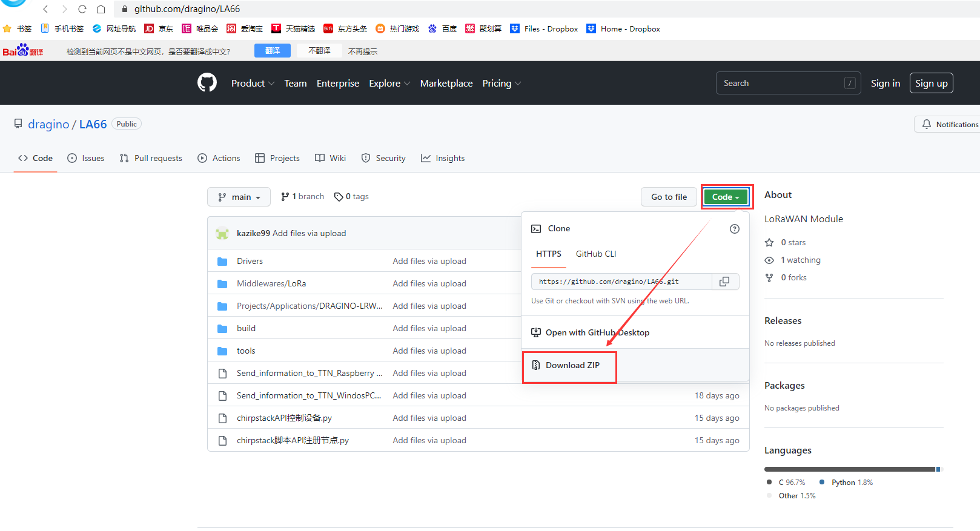Click the forks icon in About
This screenshot has width=980, height=531.
[x=769, y=278]
